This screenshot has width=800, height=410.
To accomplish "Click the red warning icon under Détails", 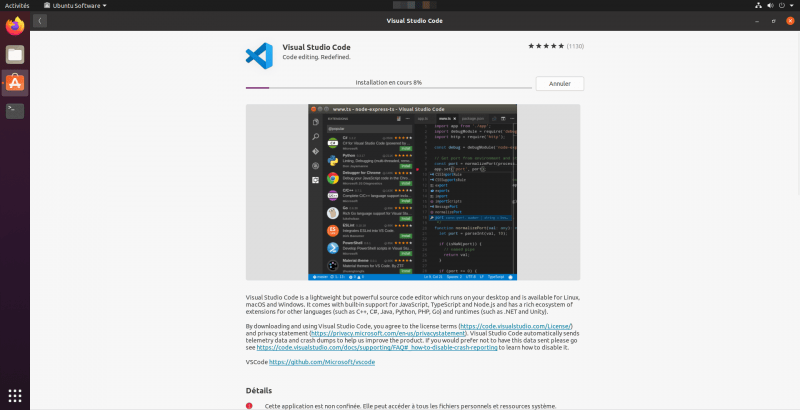I will pyautogui.click(x=249, y=406).
